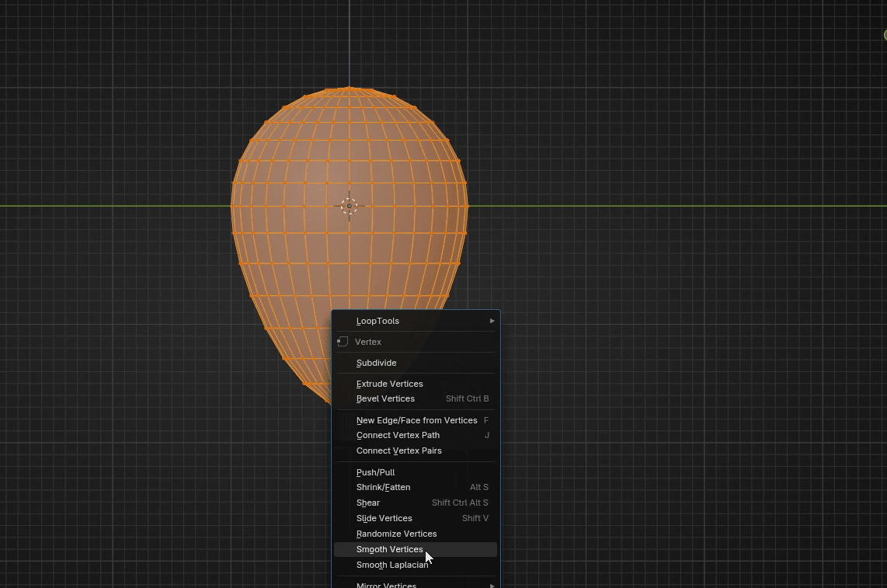Choose Shrink/Fatten from the menu

point(384,487)
